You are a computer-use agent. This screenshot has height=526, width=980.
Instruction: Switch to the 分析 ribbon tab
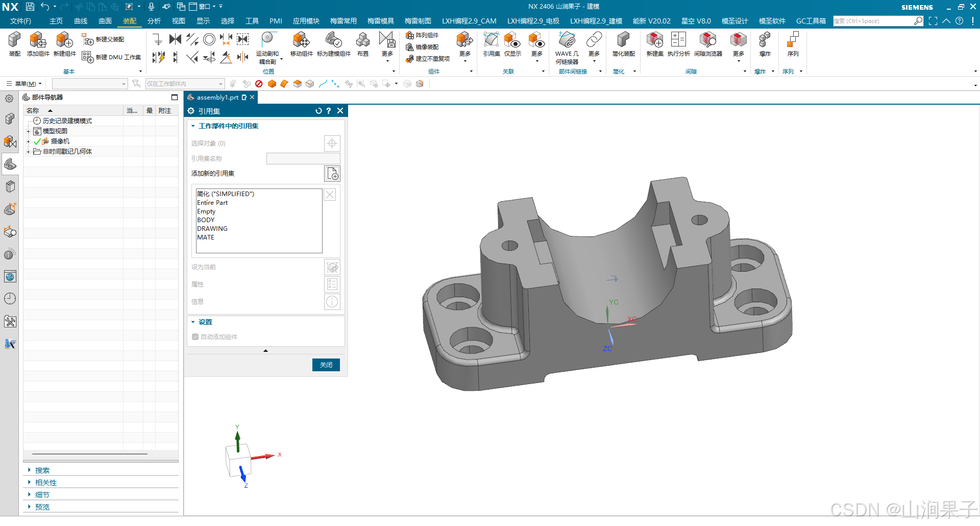(154, 21)
